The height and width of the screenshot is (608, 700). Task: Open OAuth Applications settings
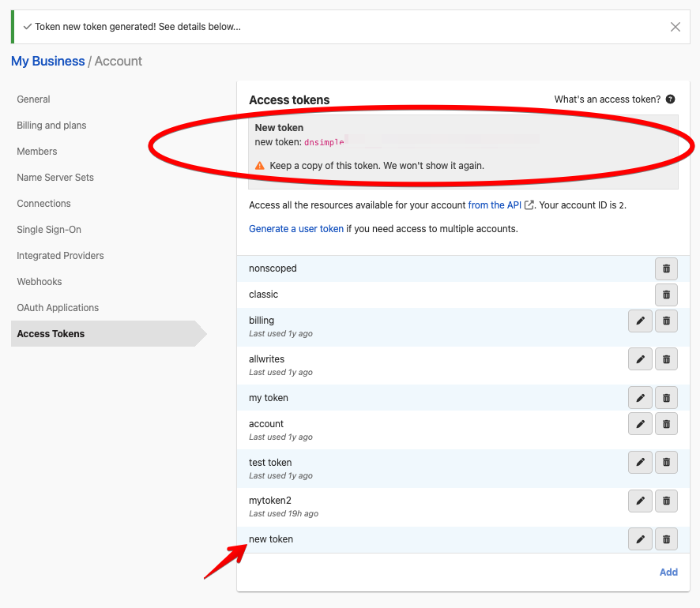tap(58, 308)
